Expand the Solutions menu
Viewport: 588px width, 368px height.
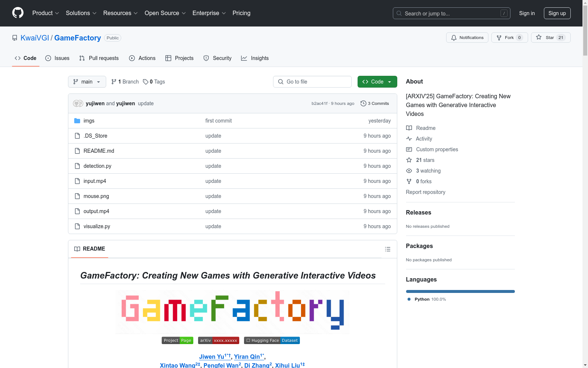(81, 13)
